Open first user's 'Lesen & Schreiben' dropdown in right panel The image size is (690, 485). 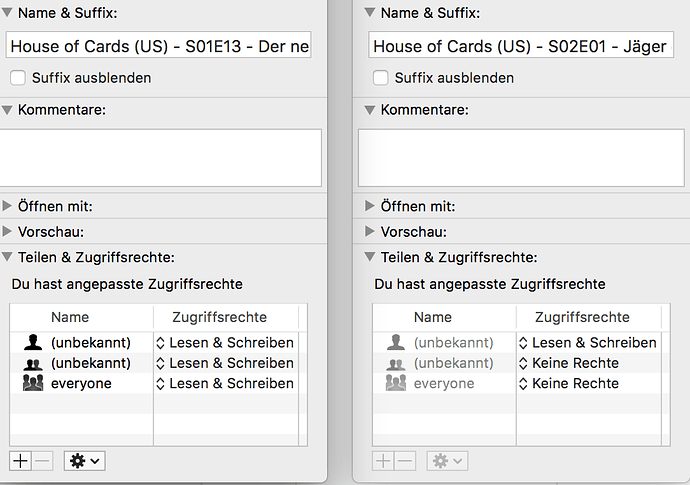588,343
